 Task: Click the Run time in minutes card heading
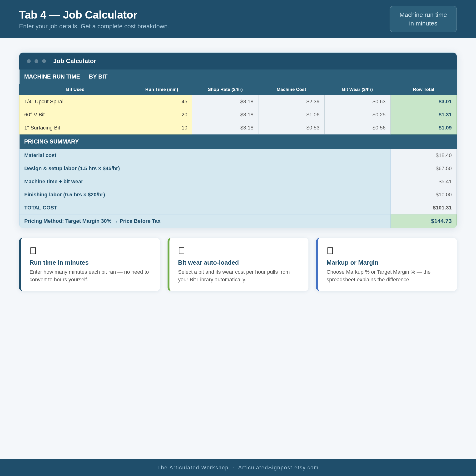pos(59,262)
